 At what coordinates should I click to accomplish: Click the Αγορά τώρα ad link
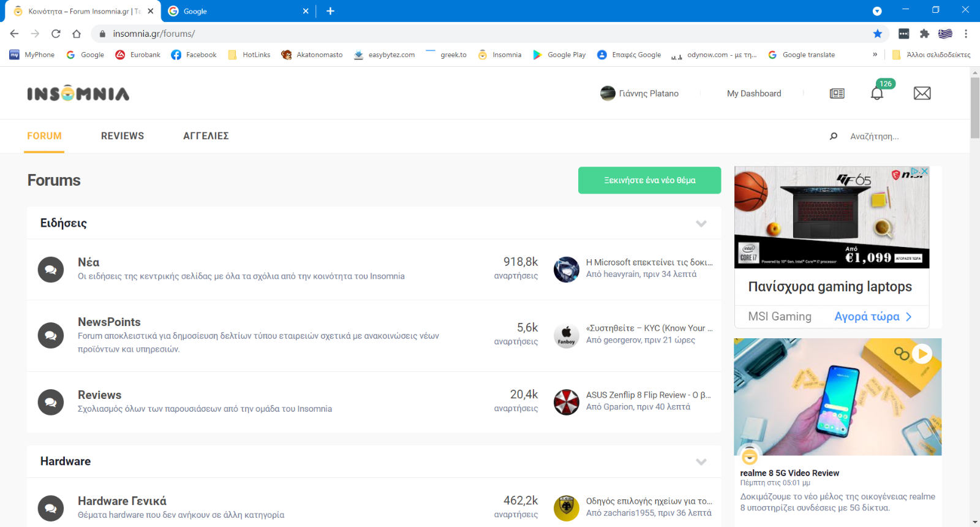(x=873, y=316)
